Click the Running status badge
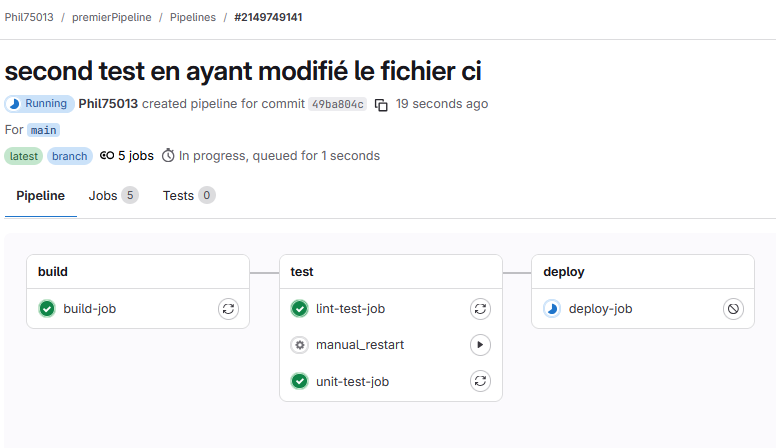 click(39, 104)
